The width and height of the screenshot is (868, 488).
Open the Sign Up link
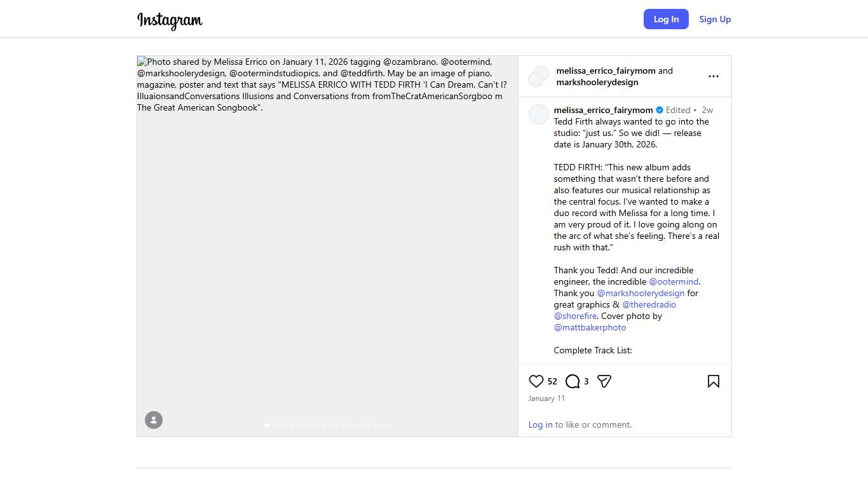715,19
